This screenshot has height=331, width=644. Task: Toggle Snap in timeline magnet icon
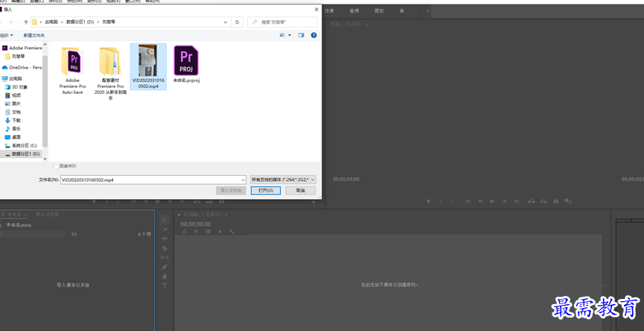197,232
